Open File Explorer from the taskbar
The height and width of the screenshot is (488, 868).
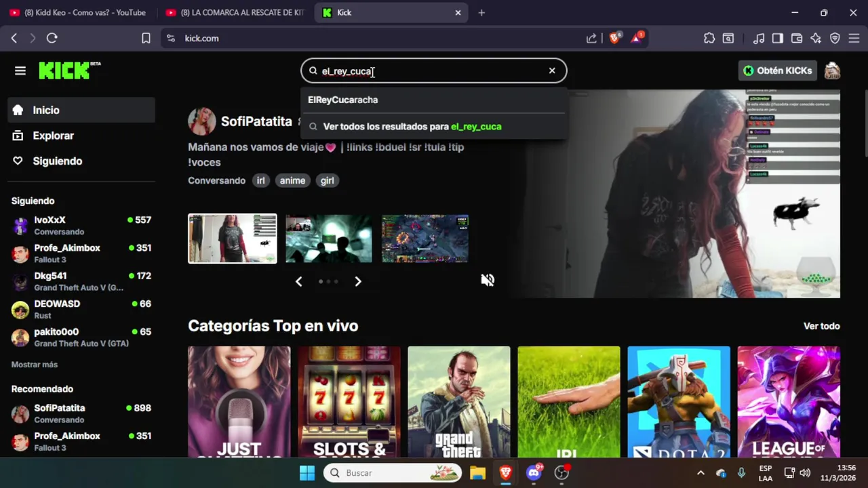coord(477,473)
